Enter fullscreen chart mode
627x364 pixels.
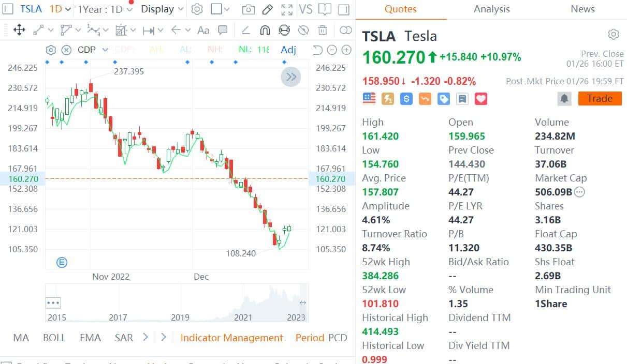click(286, 9)
